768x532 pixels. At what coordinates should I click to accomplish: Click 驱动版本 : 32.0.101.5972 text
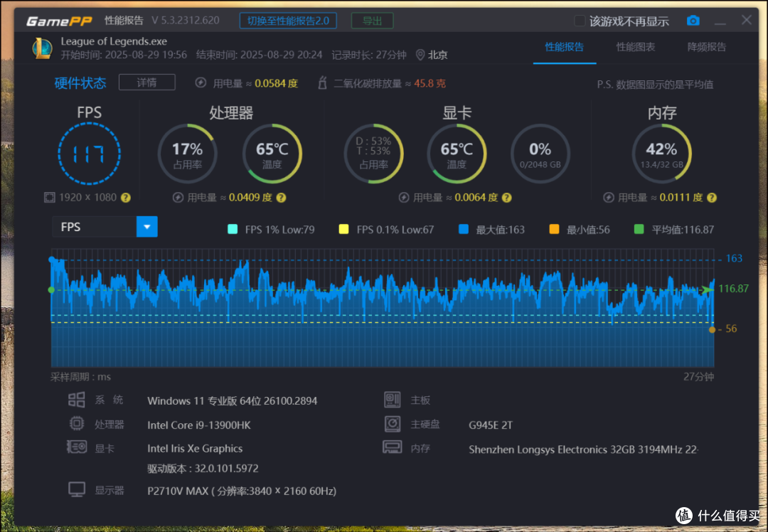point(203,468)
